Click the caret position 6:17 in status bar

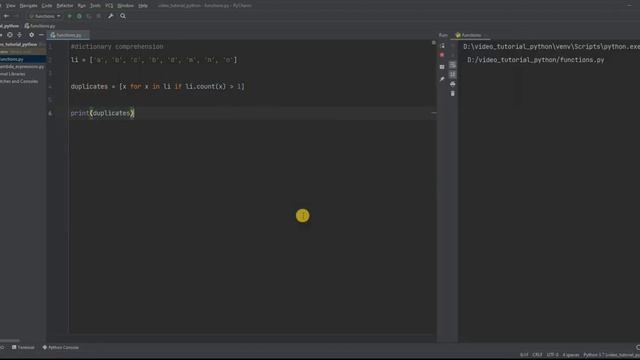point(524,355)
